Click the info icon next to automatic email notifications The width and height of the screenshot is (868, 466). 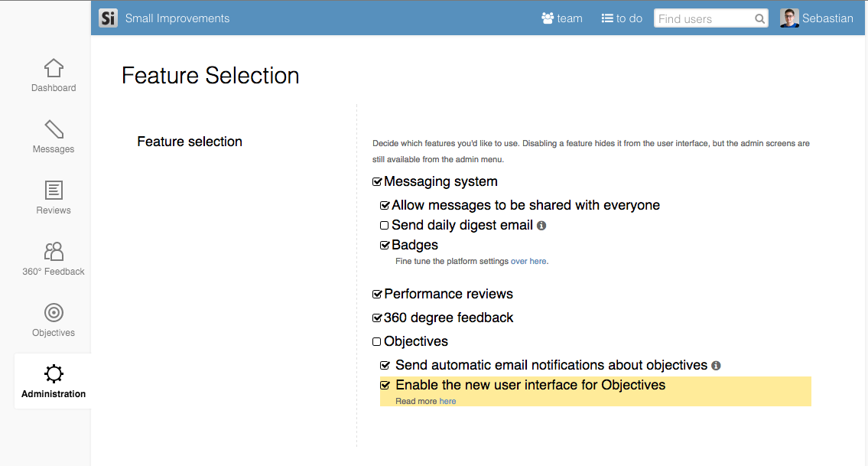pyautogui.click(x=716, y=366)
